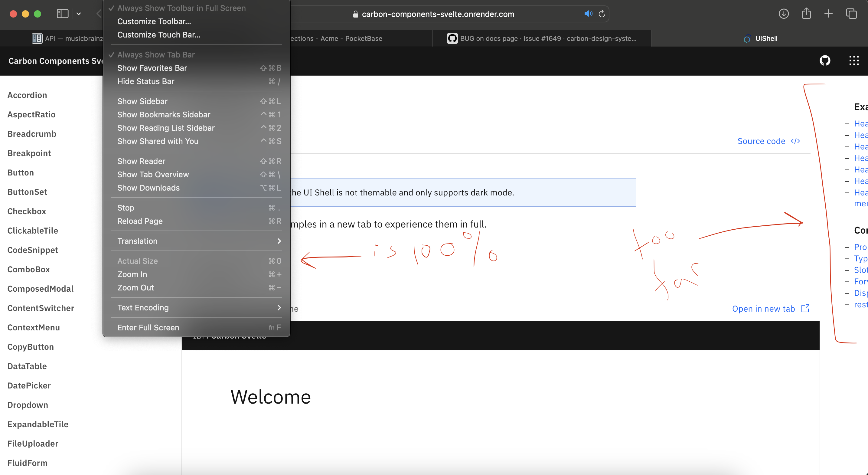
Task: Open the ContextMenu sidebar link
Action: (x=34, y=327)
